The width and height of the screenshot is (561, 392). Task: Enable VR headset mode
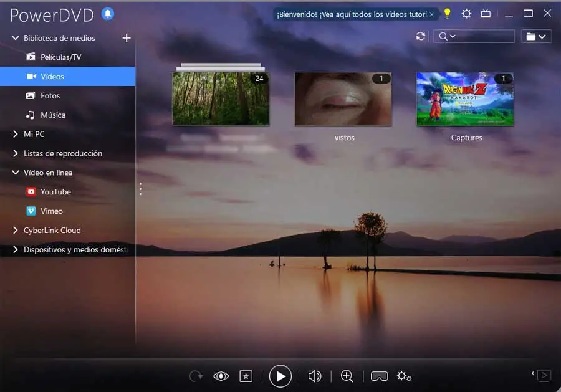tap(379, 376)
